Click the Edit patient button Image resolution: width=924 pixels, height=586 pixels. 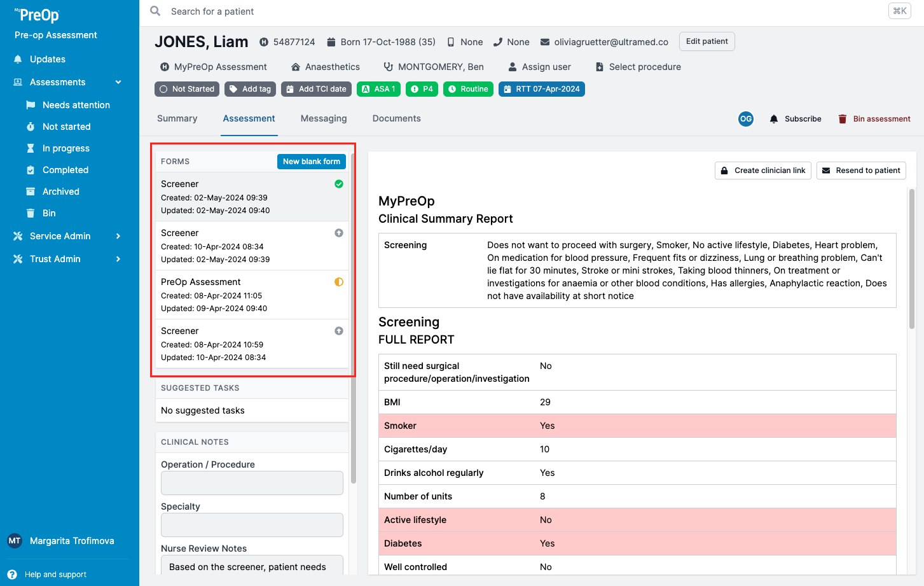point(707,41)
